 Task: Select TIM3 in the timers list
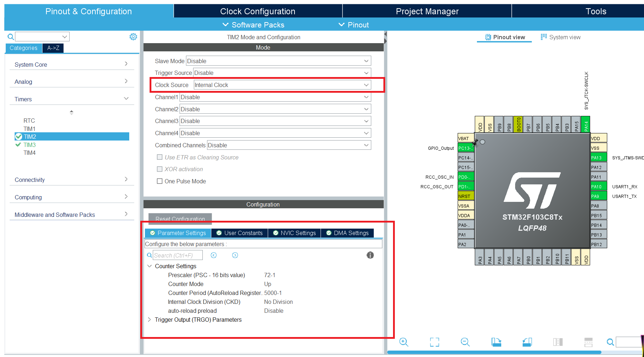click(x=30, y=145)
